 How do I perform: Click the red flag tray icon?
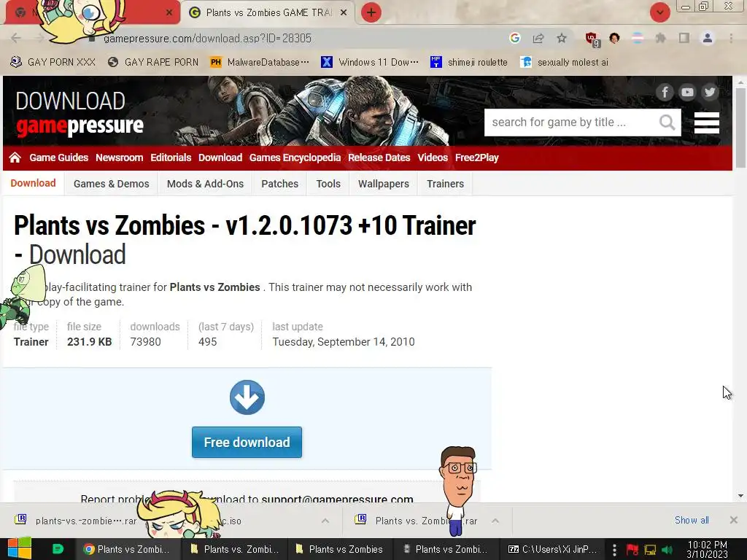(x=632, y=550)
